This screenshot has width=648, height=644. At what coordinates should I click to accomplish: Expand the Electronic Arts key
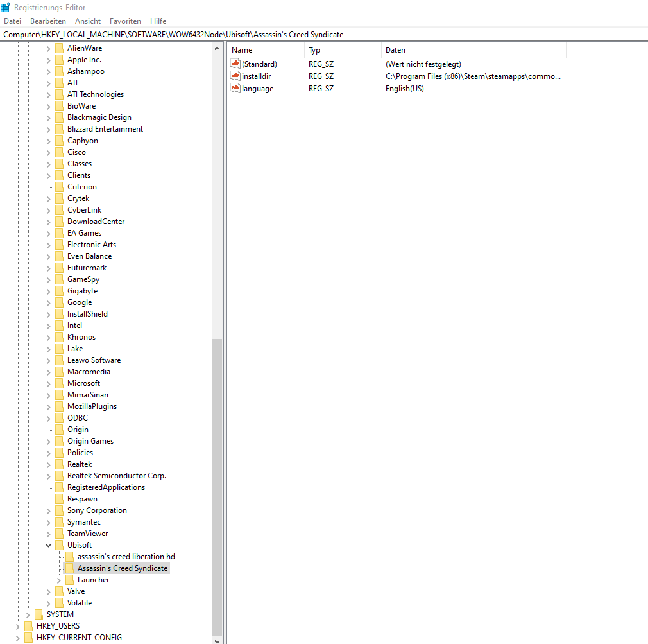(48, 245)
